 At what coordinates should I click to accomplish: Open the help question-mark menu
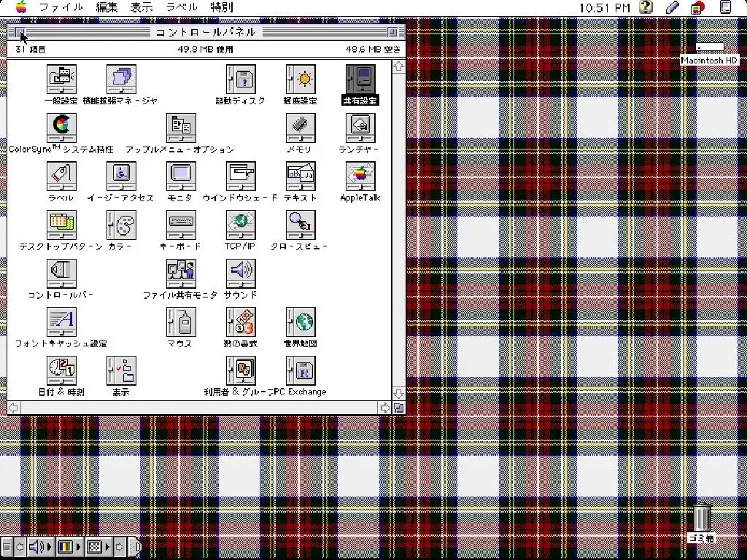coord(646,7)
